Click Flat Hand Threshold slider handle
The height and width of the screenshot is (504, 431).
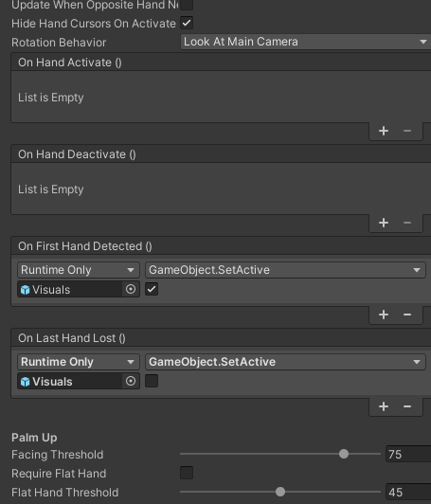pyautogui.click(x=280, y=492)
